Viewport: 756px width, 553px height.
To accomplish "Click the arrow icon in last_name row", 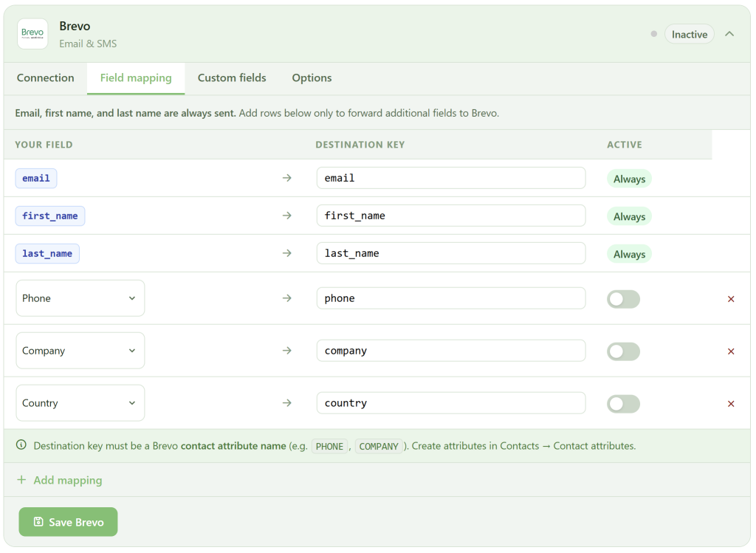I will click(x=287, y=253).
